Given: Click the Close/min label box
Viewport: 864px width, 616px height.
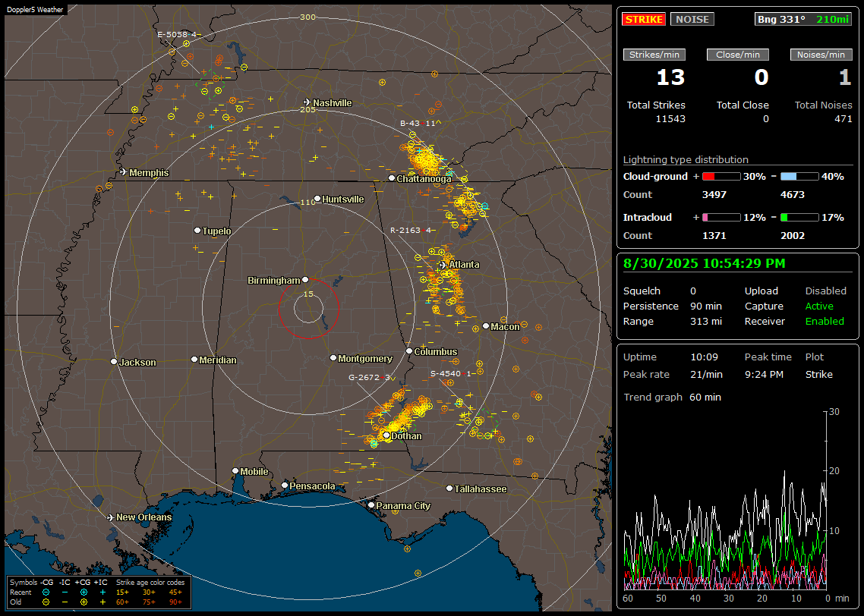Looking at the screenshot, I should [x=738, y=55].
